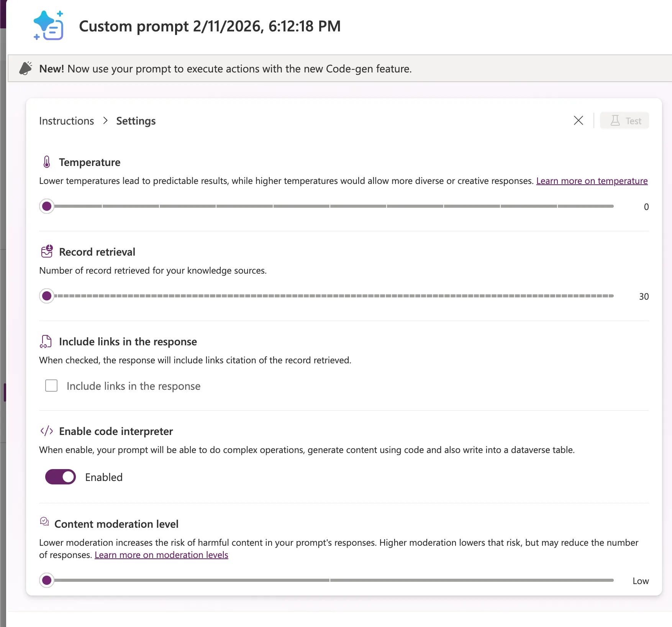Click the Record retrieval inbox icon
The image size is (672, 627).
point(47,251)
